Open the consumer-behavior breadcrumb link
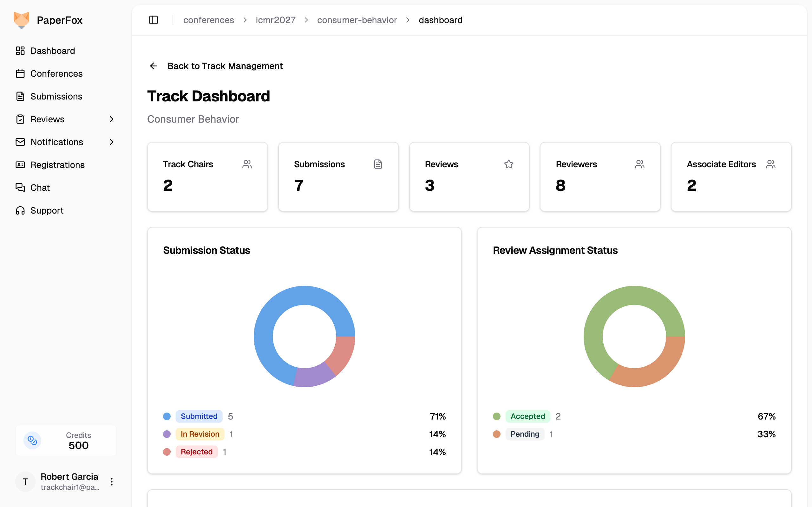 [357, 20]
